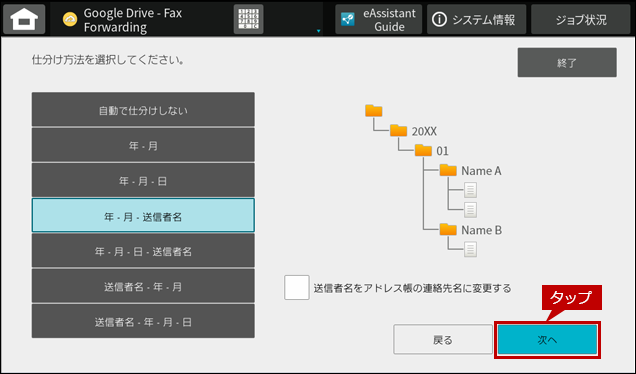Open システム情報 (system information)

(x=476, y=19)
